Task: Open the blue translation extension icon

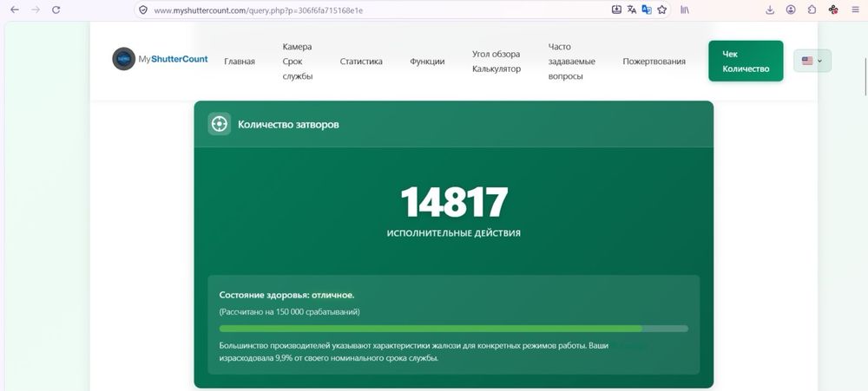Action: pyautogui.click(x=647, y=10)
